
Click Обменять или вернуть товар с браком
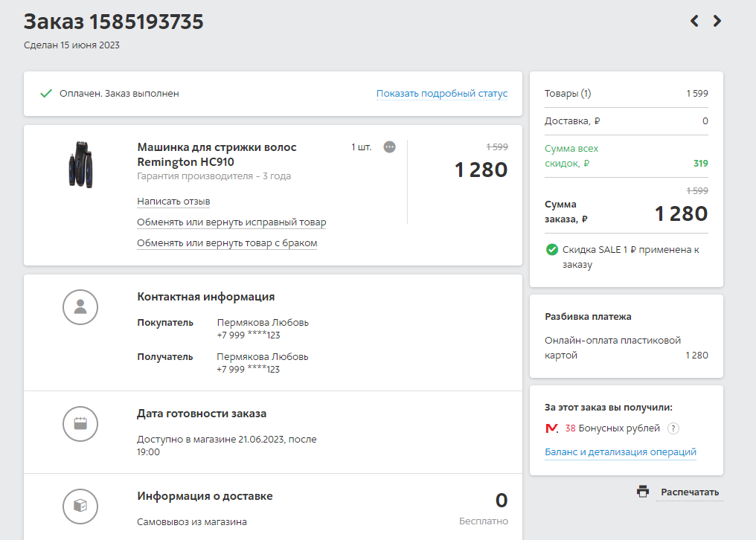[x=227, y=243]
